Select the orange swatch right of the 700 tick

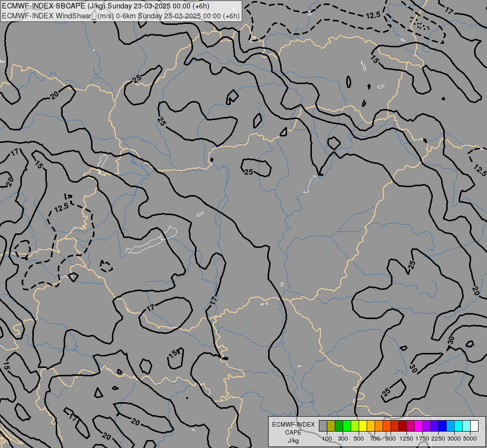point(379,426)
